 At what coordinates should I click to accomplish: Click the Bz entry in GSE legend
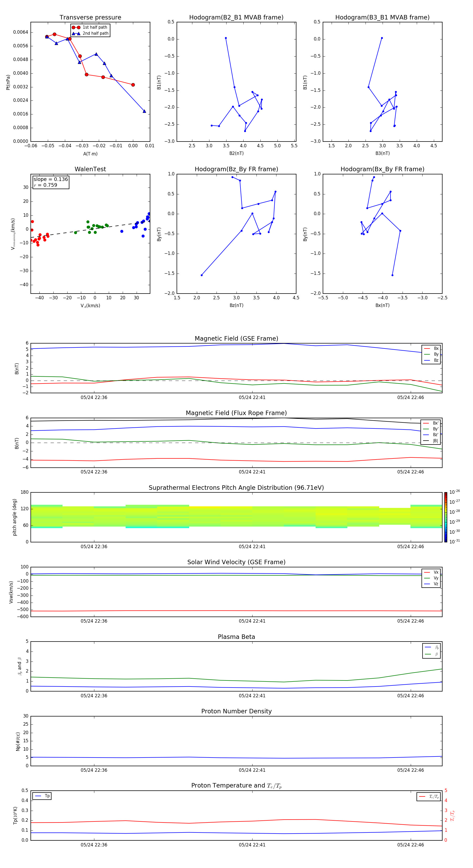431,360
